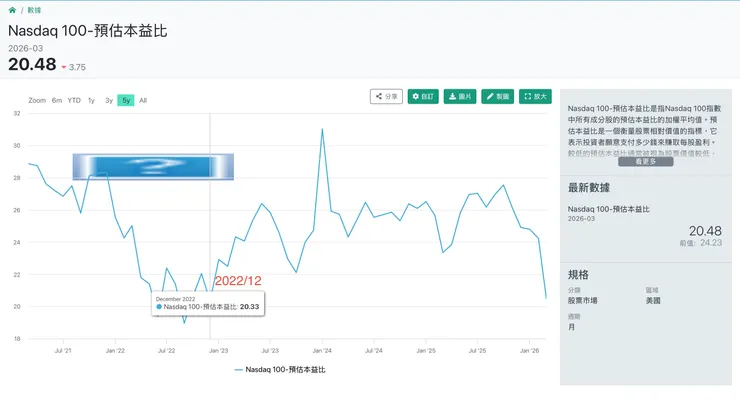This screenshot has width=740, height=412.
Task: Click the page title Nasdaq 100-預估本益比
Action: pyautogui.click(x=88, y=31)
